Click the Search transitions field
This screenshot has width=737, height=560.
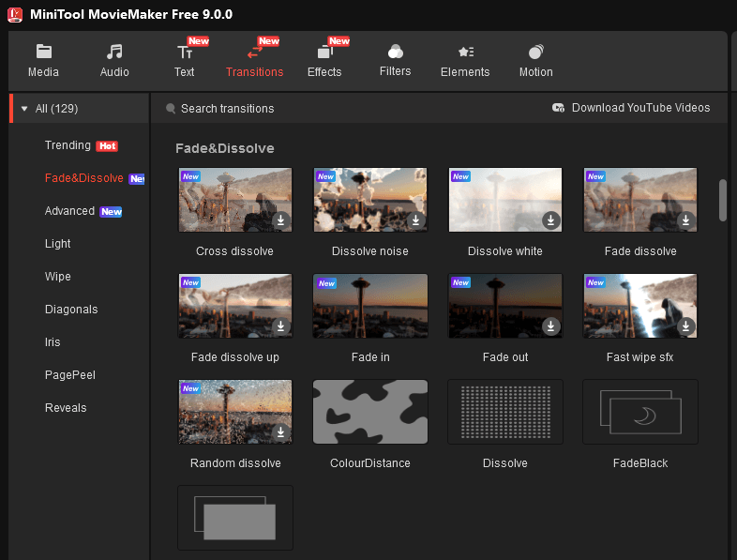point(228,109)
